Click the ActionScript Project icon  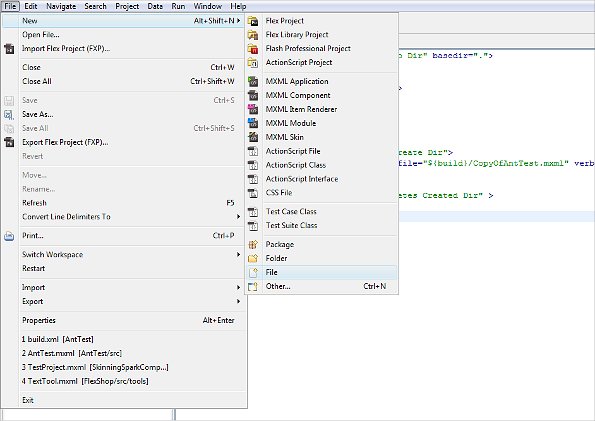coord(253,63)
